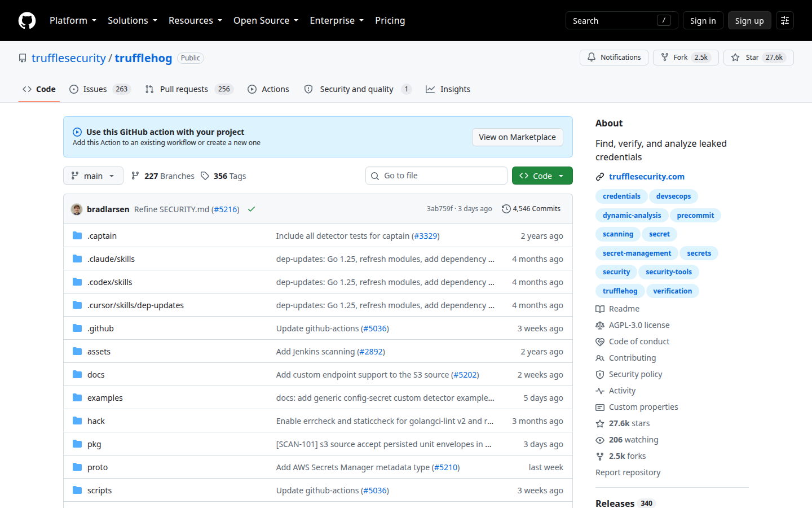Click the star icon beside 27.6k stars

pos(600,423)
